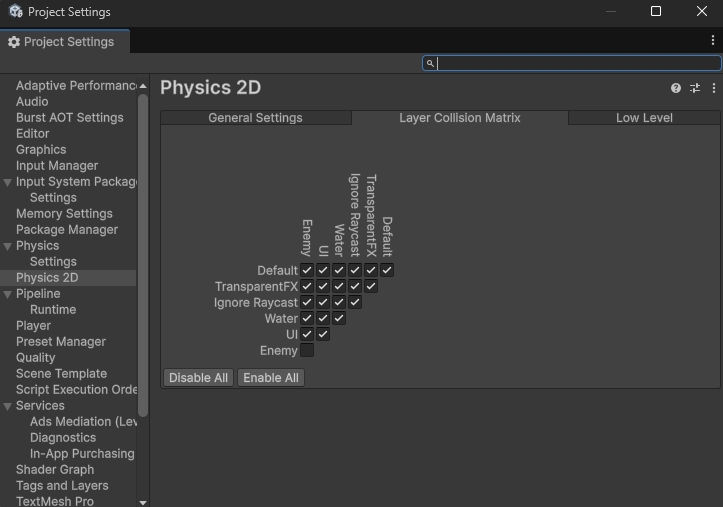Click sidebar scrollbar up arrow
Screen dimensions: 723x507
tap(143, 86)
